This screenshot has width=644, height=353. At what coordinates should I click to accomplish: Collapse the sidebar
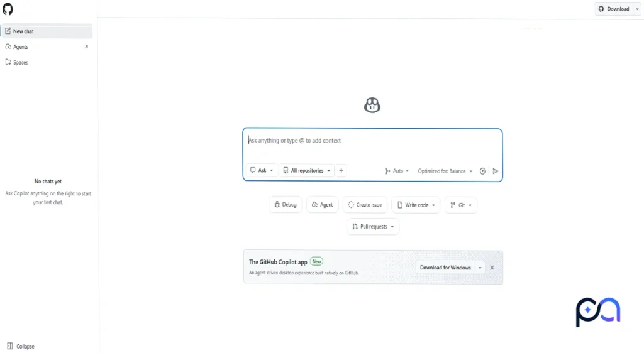21,347
